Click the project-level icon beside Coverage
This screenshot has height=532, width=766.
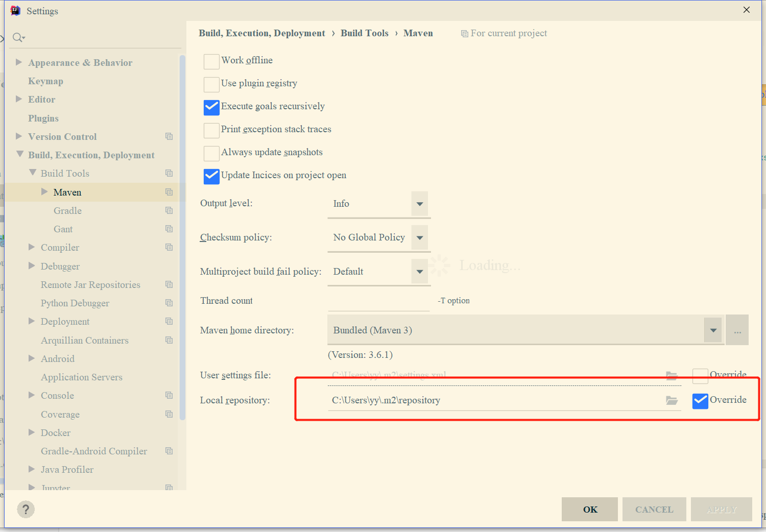click(x=169, y=414)
